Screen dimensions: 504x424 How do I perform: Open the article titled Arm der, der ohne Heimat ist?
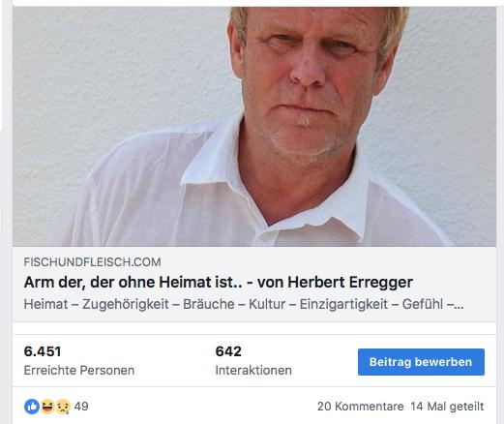(x=219, y=282)
